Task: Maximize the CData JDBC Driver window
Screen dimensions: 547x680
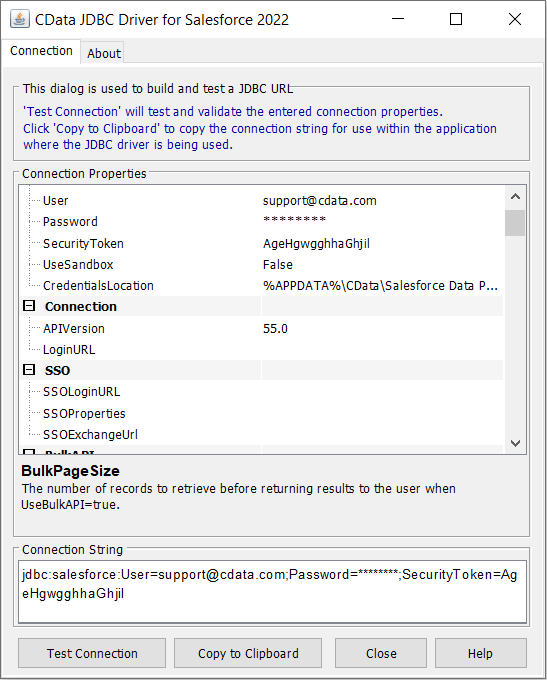Action: click(456, 19)
